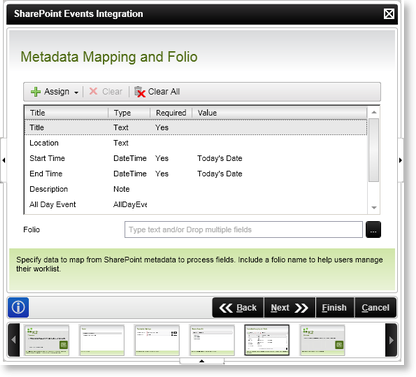Collapse the left side panel arrow
Viewport: 416px width, 377px height.
[x=3, y=160]
